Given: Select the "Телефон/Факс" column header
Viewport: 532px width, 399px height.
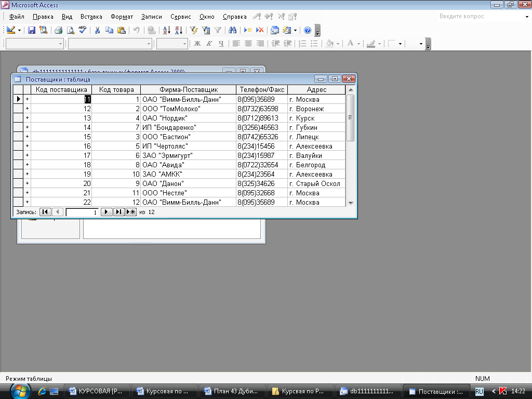Looking at the screenshot, I should 262,89.
